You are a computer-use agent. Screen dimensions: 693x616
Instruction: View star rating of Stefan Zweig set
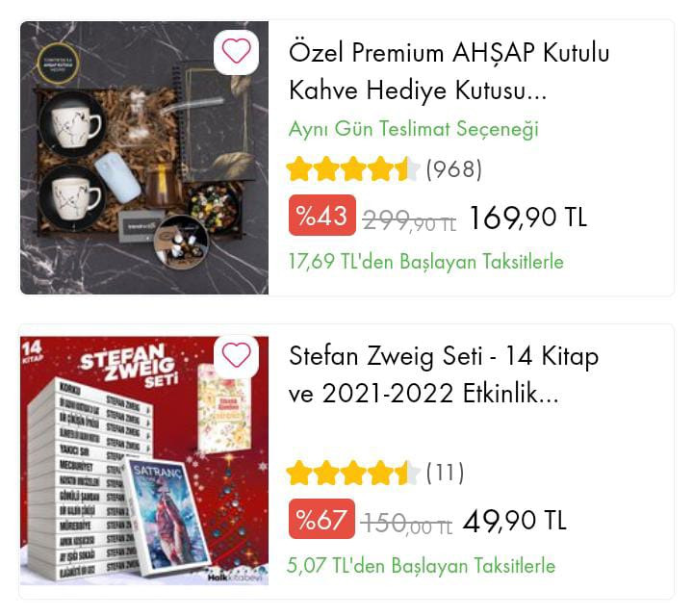352,473
